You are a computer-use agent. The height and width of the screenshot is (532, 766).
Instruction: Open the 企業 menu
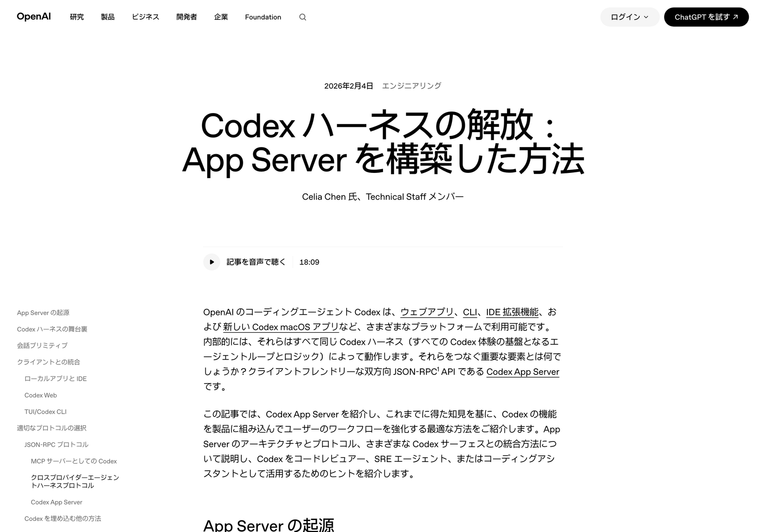point(221,17)
